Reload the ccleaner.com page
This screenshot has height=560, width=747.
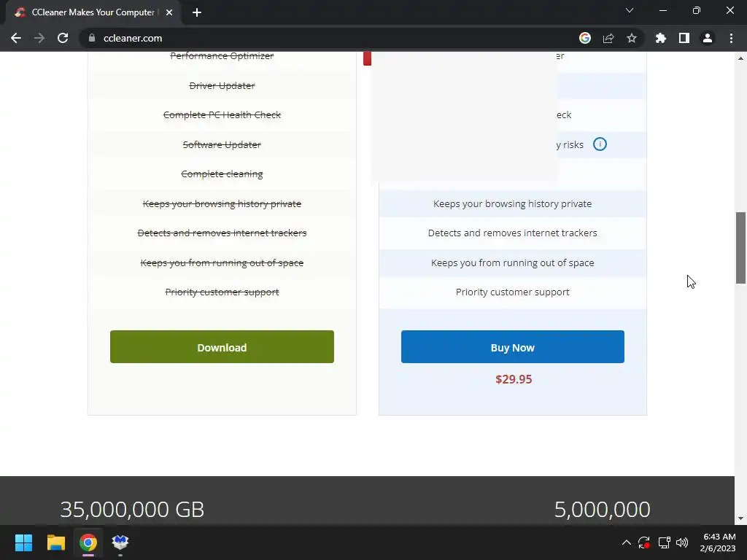point(63,38)
